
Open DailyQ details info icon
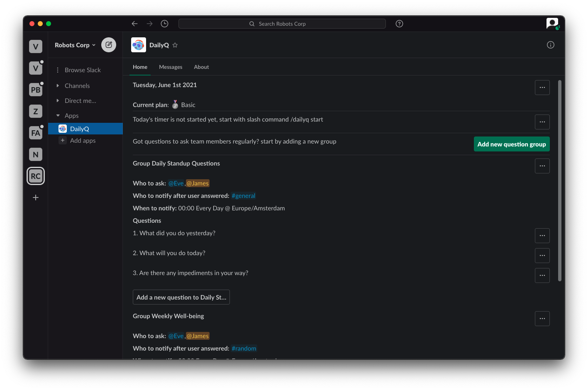(x=551, y=45)
